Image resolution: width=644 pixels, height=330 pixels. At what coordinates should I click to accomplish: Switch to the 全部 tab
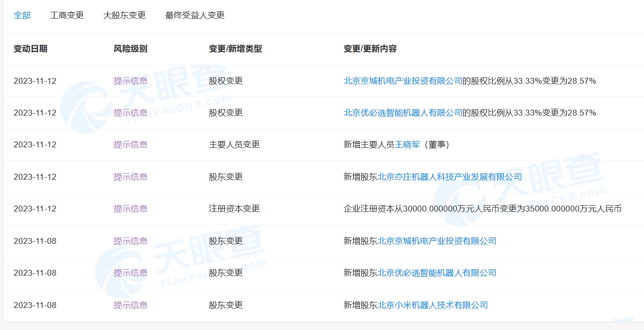pyautogui.click(x=23, y=15)
